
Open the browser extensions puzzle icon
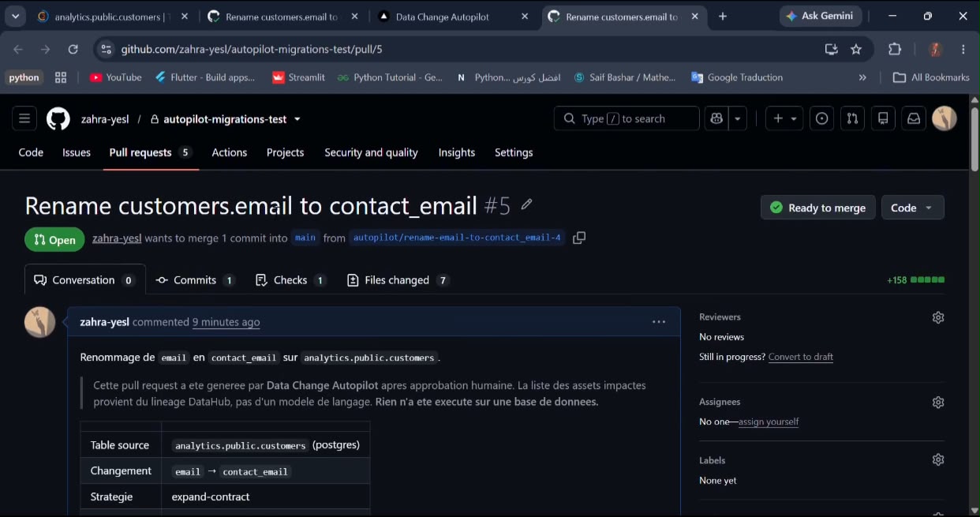[x=895, y=49]
